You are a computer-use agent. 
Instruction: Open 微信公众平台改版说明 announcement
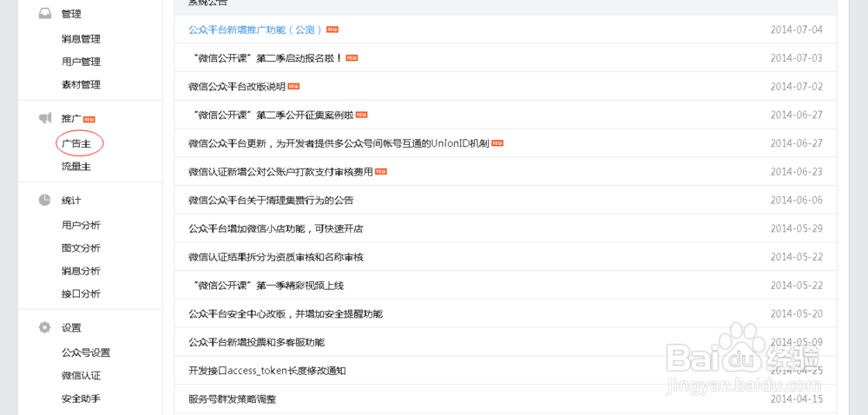click(237, 86)
